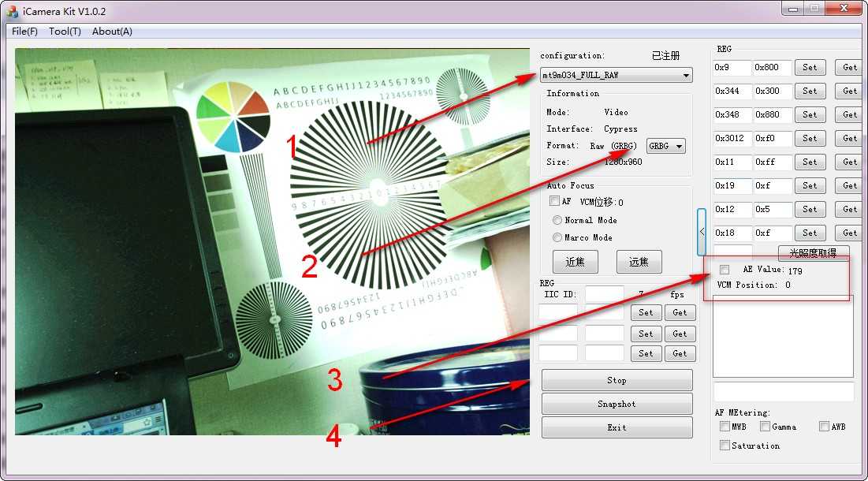Image resolution: width=868 pixels, height=481 pixels.
Task: Select Normal Mode radio button
Action: 557,220
